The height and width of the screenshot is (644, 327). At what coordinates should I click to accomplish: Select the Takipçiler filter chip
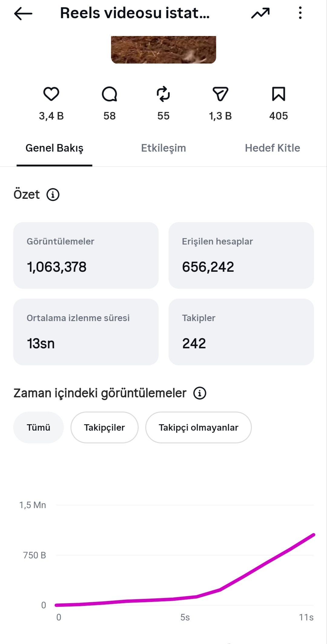tap(104, 427)
